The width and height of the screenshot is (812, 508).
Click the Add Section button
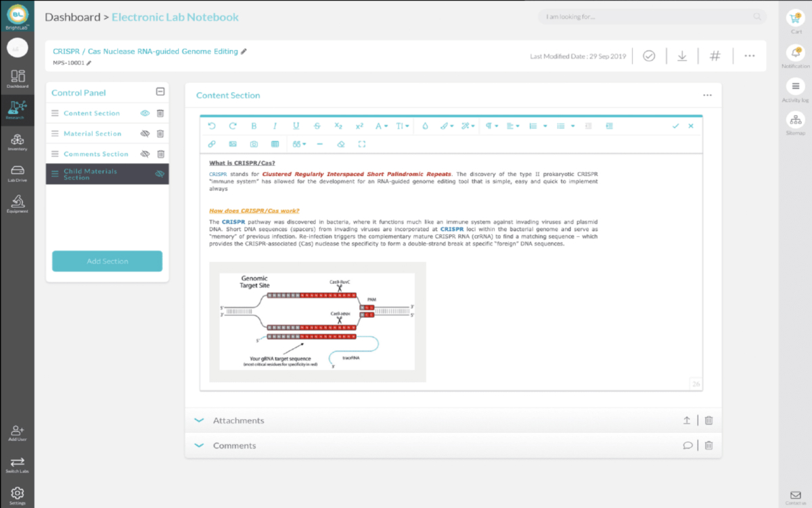pyautogui.click(x=107, y=261)
